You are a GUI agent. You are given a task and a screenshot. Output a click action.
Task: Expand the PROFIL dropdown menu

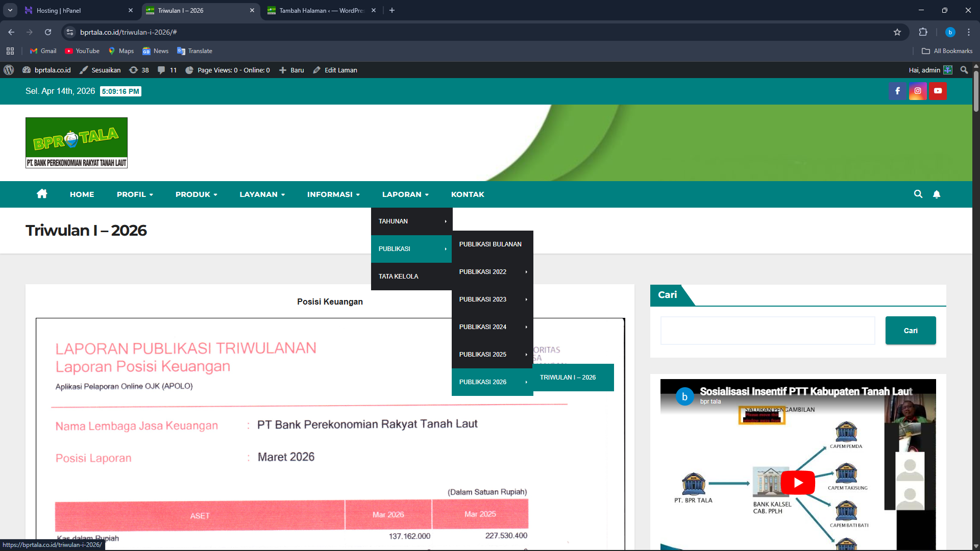[135, 194]
